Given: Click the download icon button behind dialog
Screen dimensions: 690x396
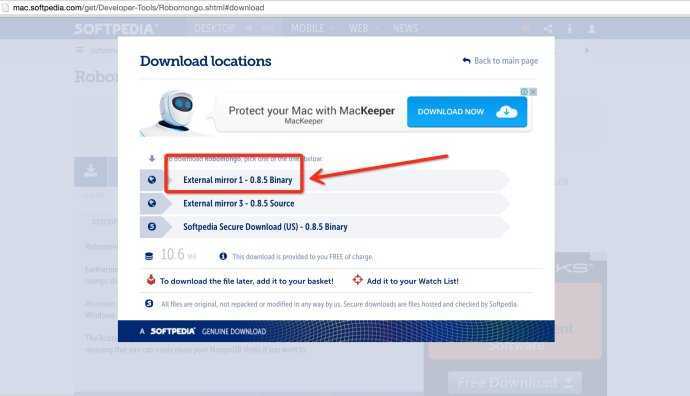Looking at the screenshot, I should click(x=91, y=171).
